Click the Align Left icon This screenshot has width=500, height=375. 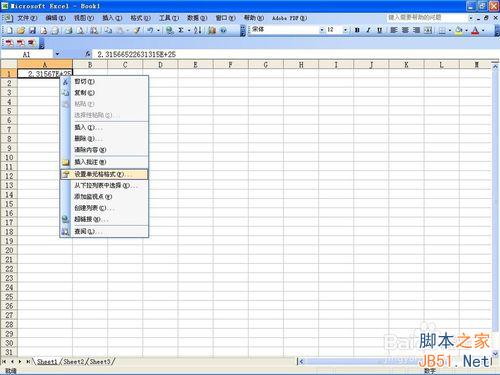click(394, 30)
